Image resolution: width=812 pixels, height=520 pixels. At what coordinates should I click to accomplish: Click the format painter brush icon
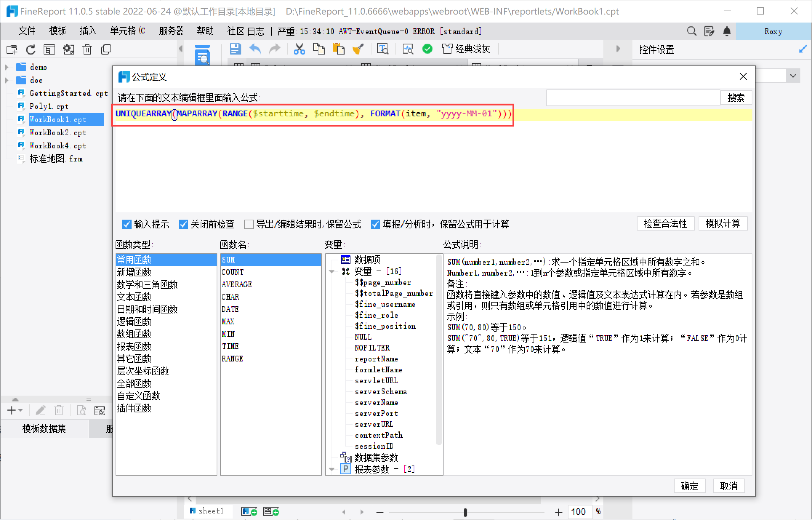[358, 49]
